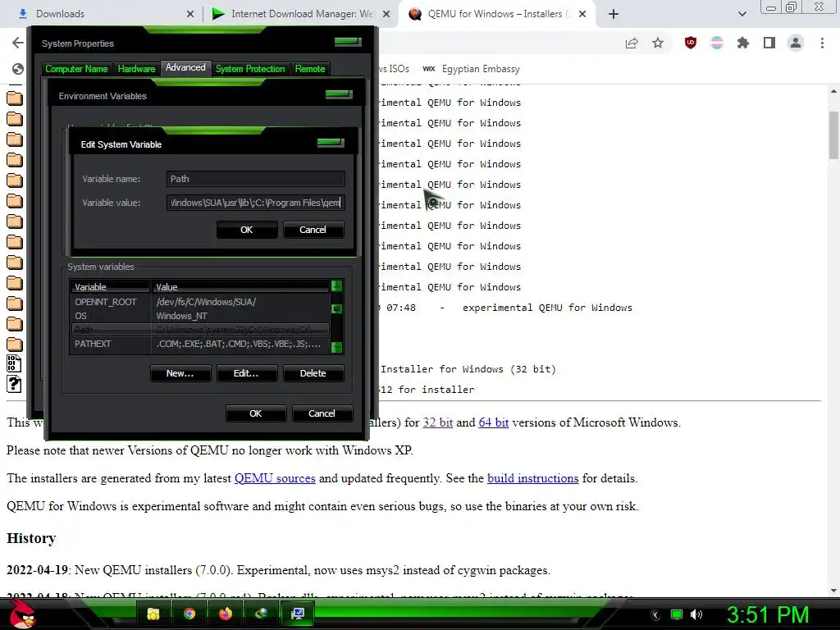
Task: Click the volume speaker tray icon
Action: [696, 614]
